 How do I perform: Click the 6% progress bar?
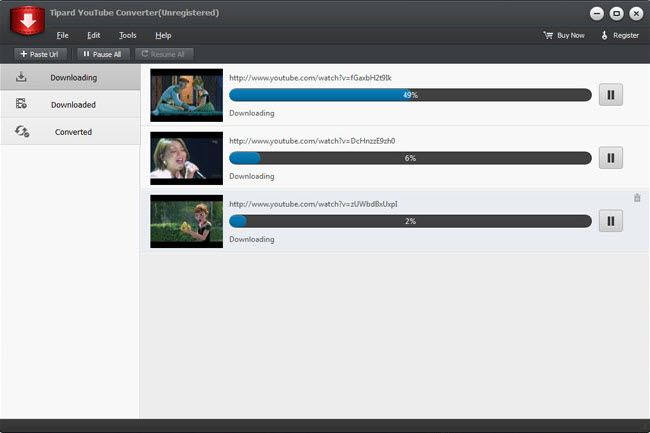pos(410,158)
